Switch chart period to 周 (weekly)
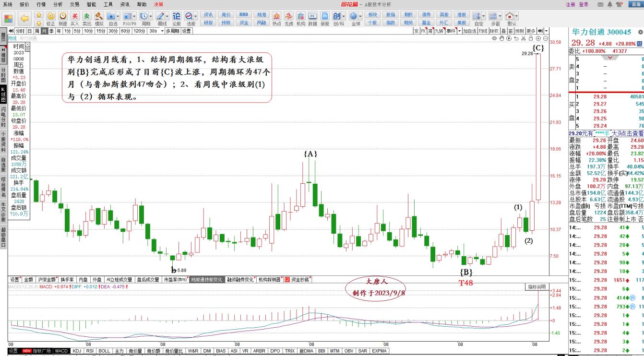 [37, 31]
